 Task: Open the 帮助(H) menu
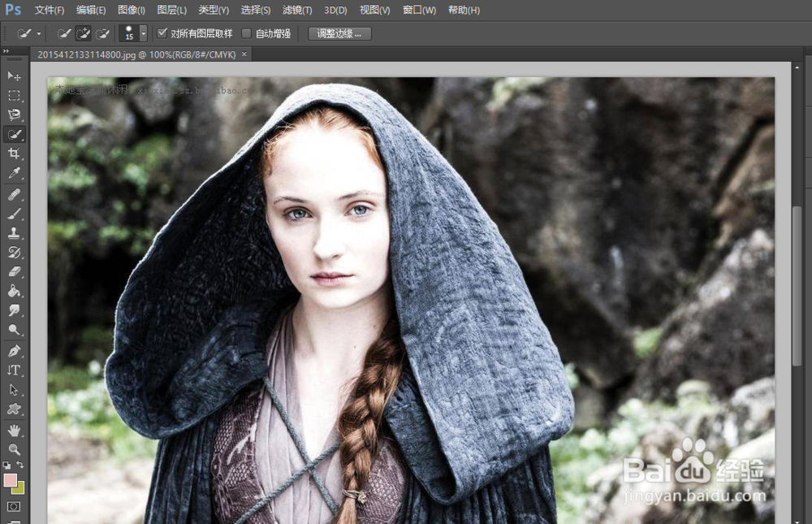coord(464,10)
